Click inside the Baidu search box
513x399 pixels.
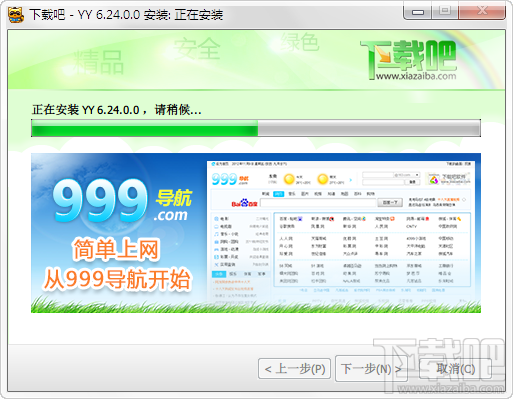[x=318, y=203]
